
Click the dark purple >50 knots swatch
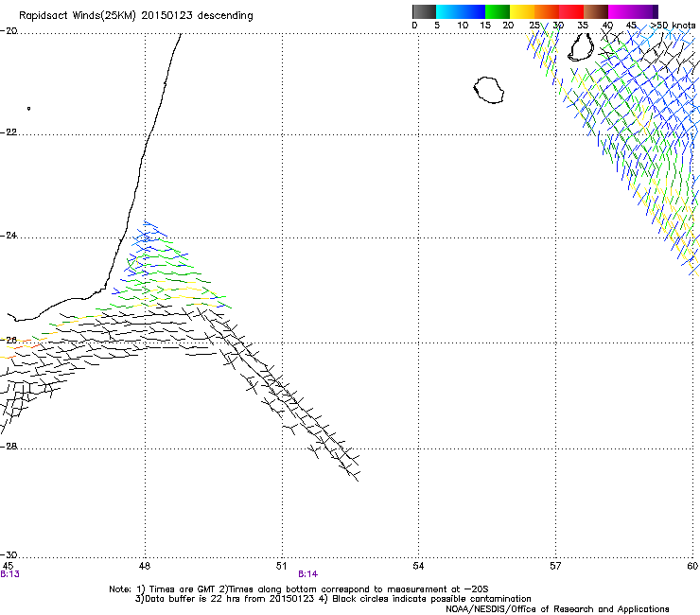click(656, 11)
